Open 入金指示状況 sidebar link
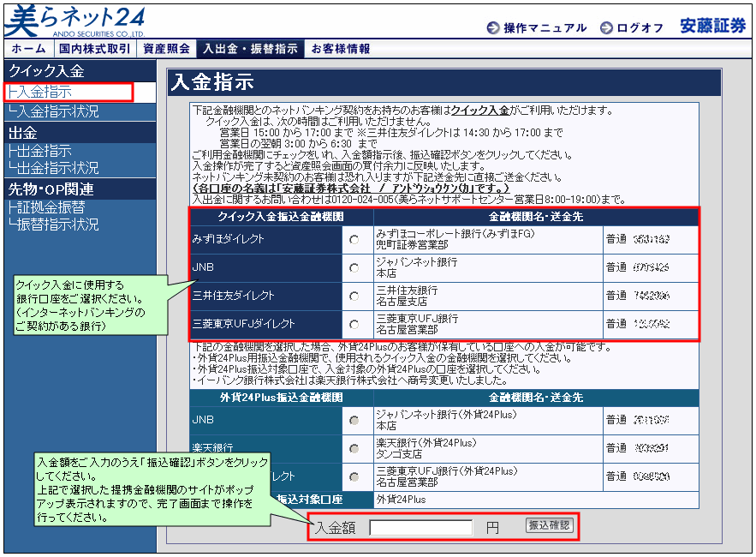 tap(54, 111)
